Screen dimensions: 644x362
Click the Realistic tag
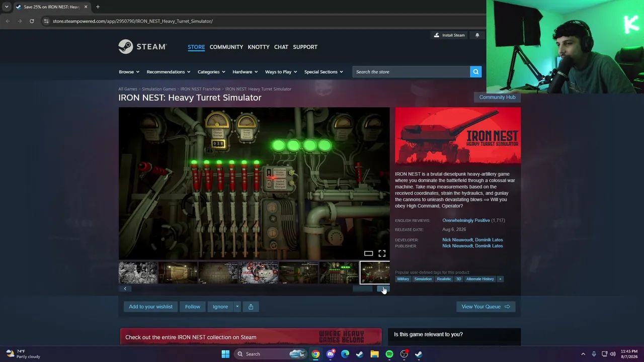(x=444, y=279)
